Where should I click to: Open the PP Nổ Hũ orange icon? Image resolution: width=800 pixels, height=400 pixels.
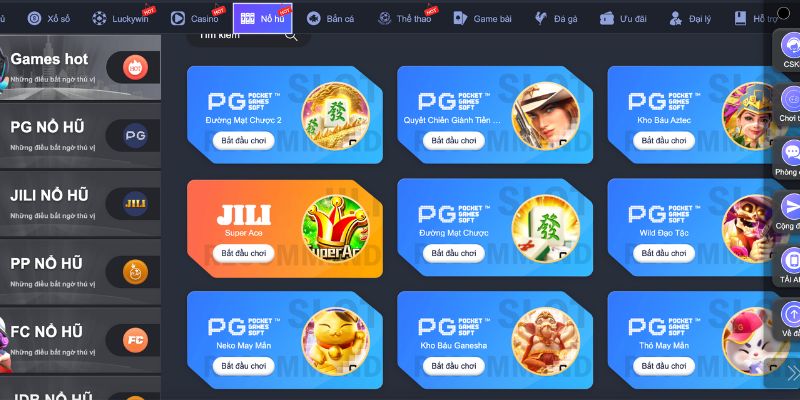(x=135, y=272)
